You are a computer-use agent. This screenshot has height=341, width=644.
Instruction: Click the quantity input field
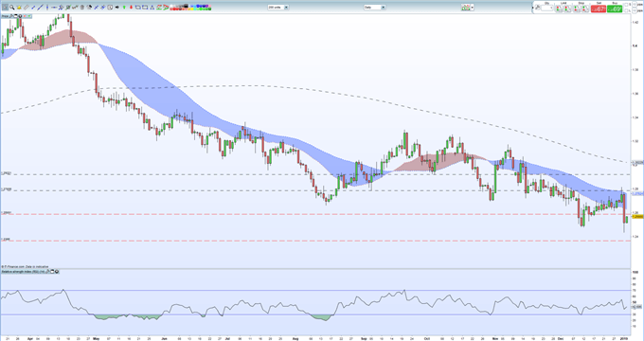tap(547, 9)
